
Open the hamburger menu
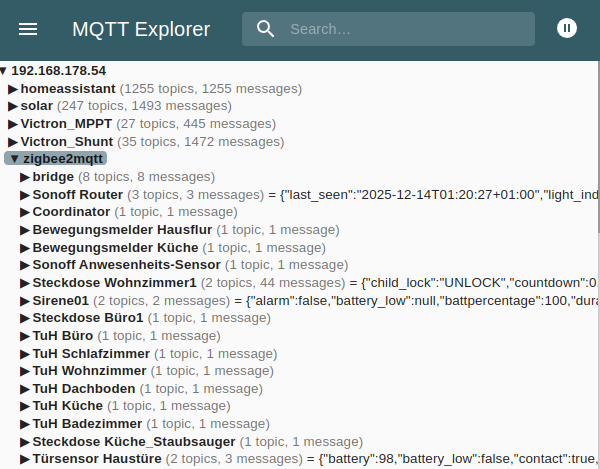pyautogui.click(x=28, y=29)
